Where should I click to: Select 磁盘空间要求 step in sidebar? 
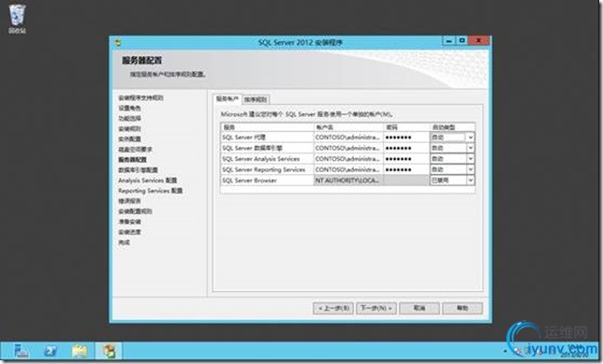[x=135, y=149]
